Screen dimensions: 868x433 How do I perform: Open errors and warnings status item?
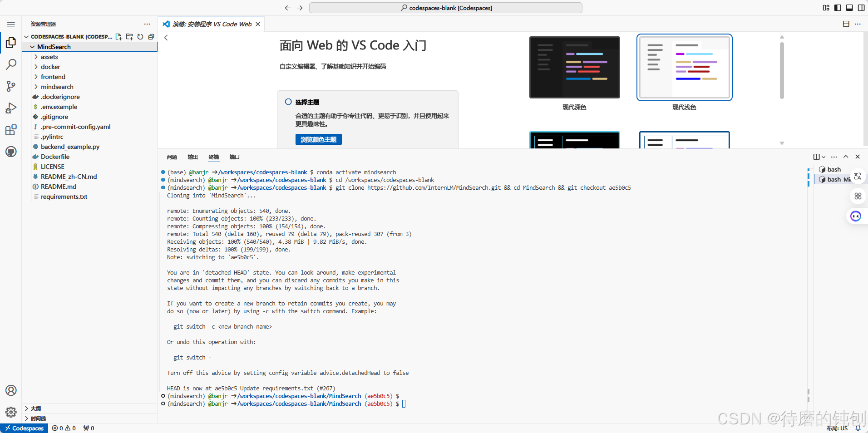click(64, 428)
